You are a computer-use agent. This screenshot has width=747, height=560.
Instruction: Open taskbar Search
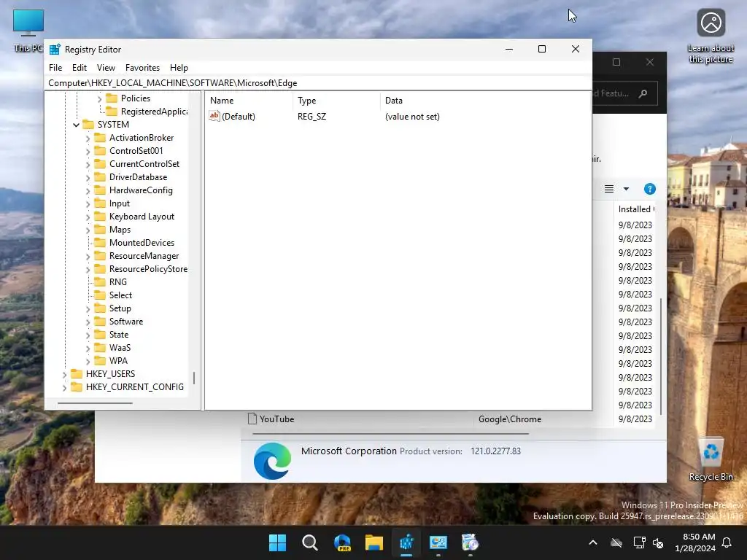[x=309, y=542]
